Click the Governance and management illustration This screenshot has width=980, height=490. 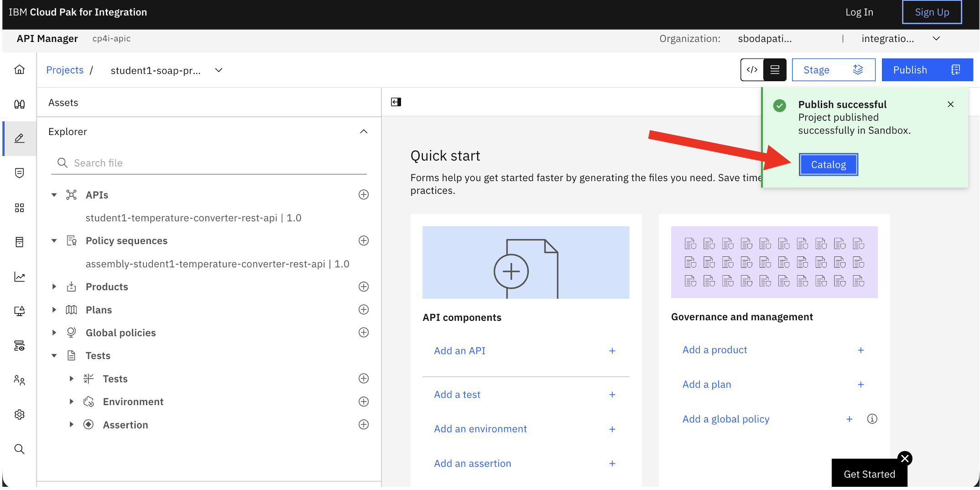[774, 262]
